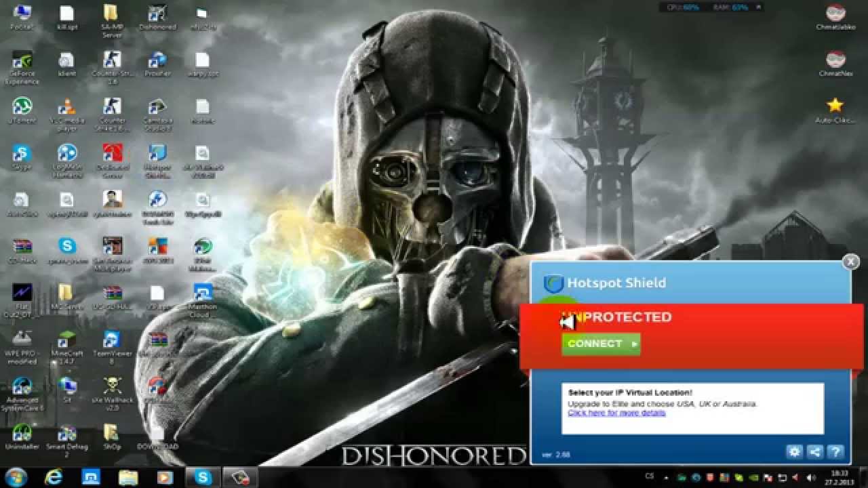Image resolution: width=868 pixels, height=488 pixels.
Task: Open sXe Wallhack skull icon
Action: tap(112, 394)
